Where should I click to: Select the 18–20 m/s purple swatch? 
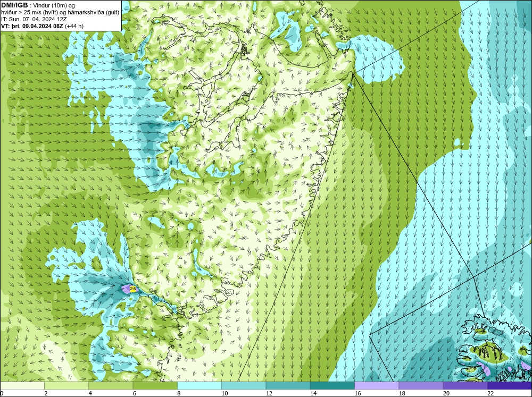point(421,385)
